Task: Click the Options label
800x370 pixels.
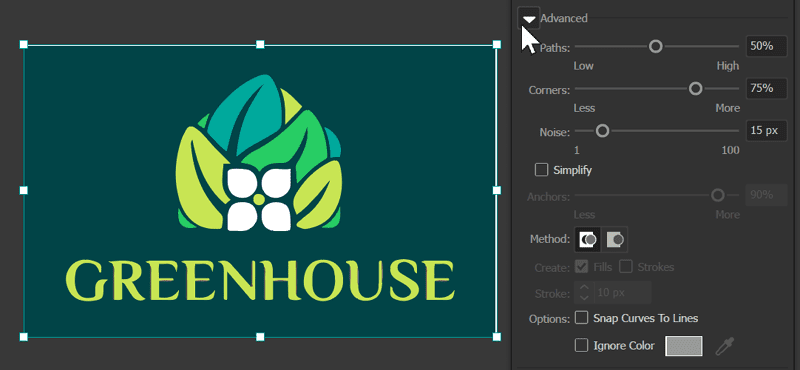Action: (x=549, y=319)
